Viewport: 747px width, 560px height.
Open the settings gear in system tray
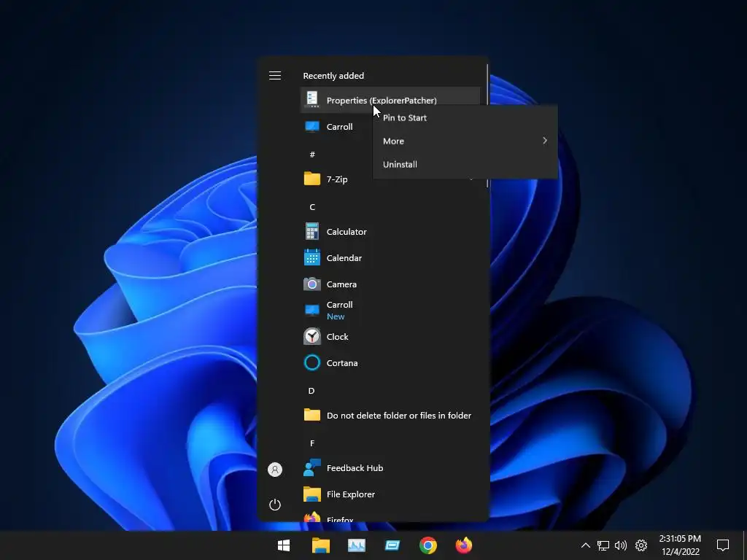pyautogui.click(x=641, y=545)
